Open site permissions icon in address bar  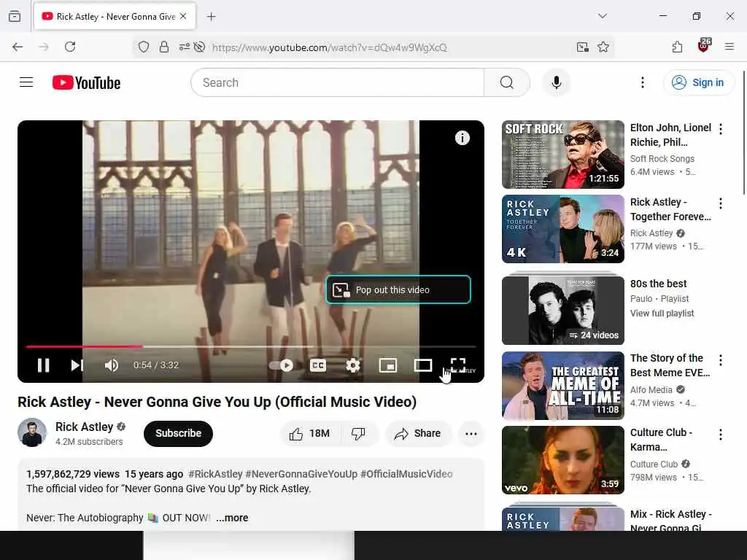point(184,47)
